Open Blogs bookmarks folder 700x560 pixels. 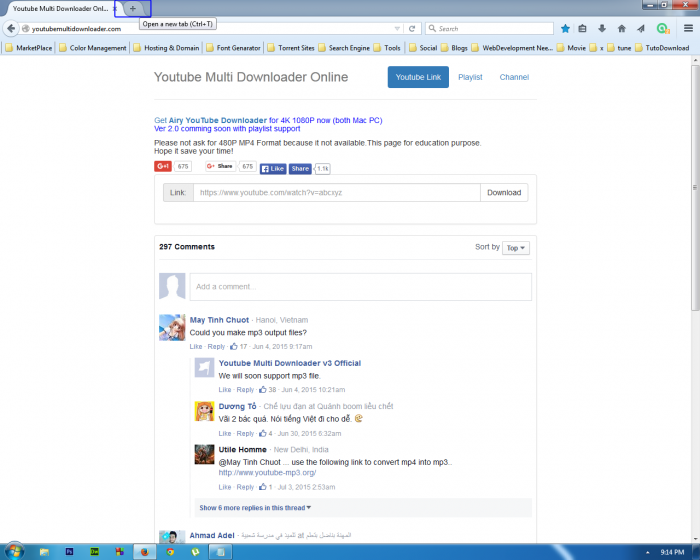[x=454, y=48]
